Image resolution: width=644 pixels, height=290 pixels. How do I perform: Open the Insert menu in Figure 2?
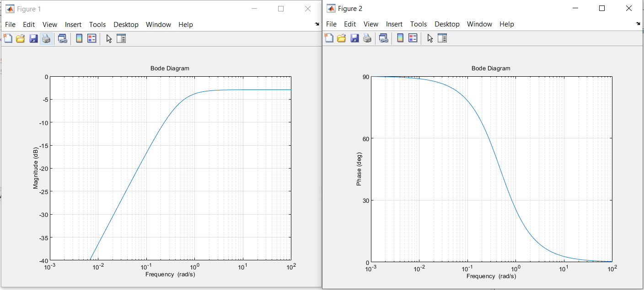[394, 24]
